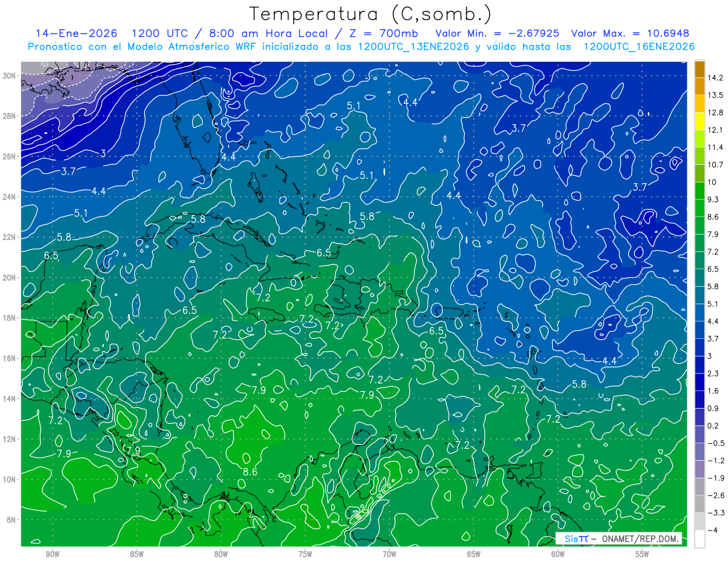Click the '10N' latitude label
728x562 pixels.
9,480
